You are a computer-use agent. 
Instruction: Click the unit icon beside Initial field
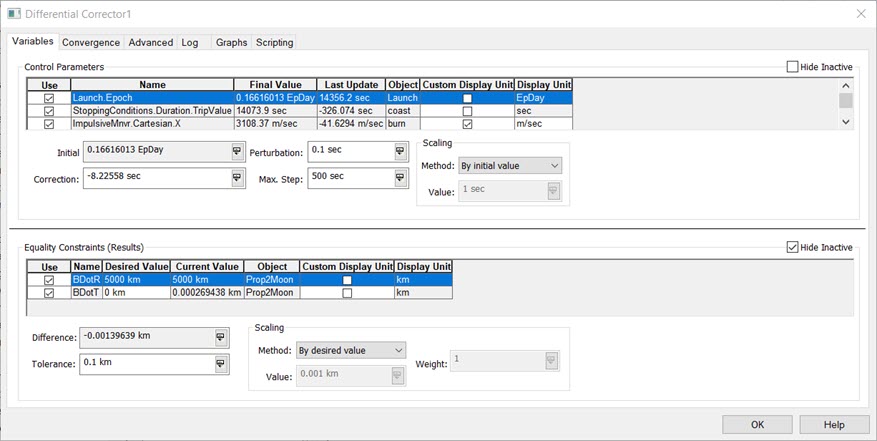237,152
